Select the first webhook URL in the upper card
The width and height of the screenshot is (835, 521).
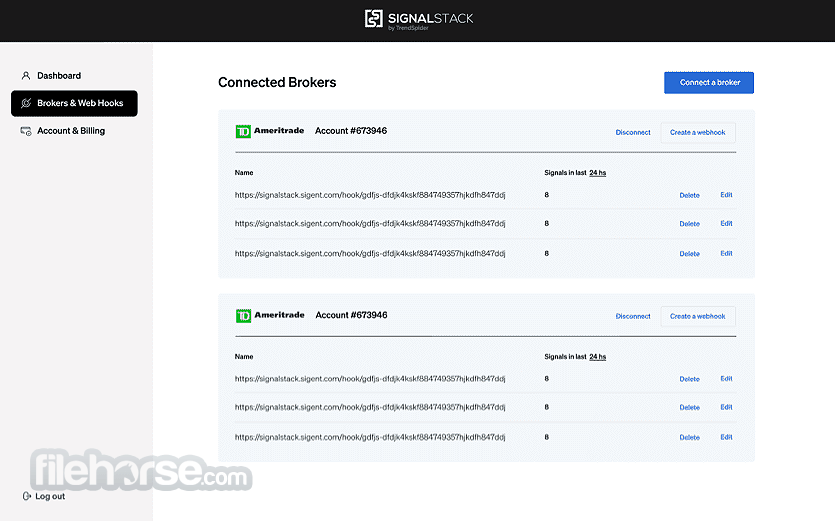[x=370, y=195]
